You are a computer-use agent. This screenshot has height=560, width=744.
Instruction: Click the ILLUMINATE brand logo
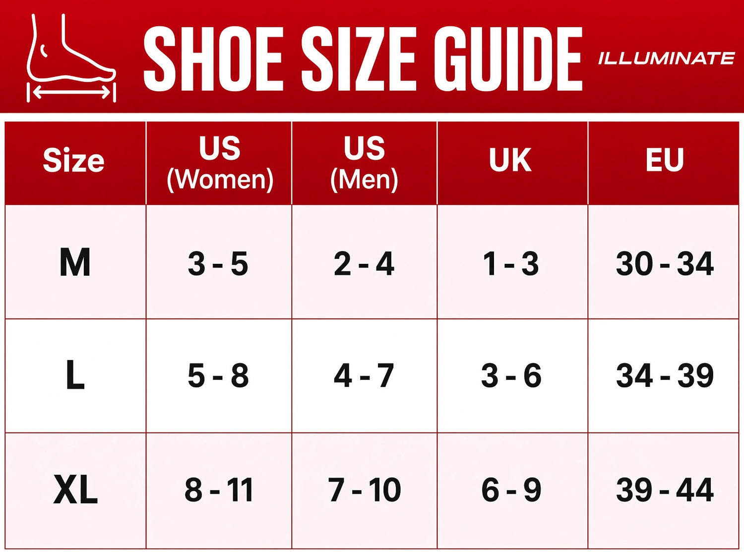click(x=666, y=59)
